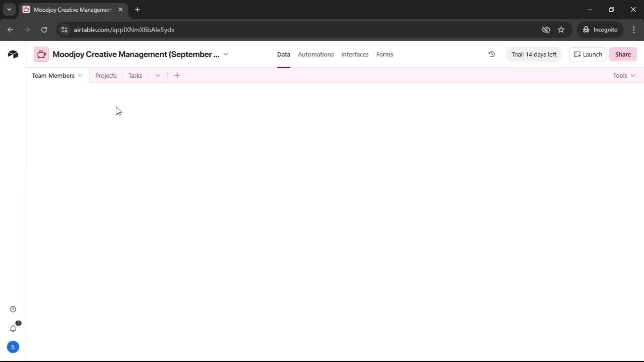Switch to the Data tab
Viewport: 644px width, 362px height.
283,54
